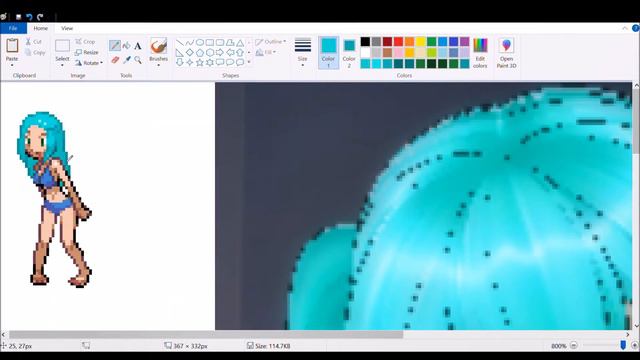Open the Paste dropdown arrow
640x360 pixels.
pos(12,65)
